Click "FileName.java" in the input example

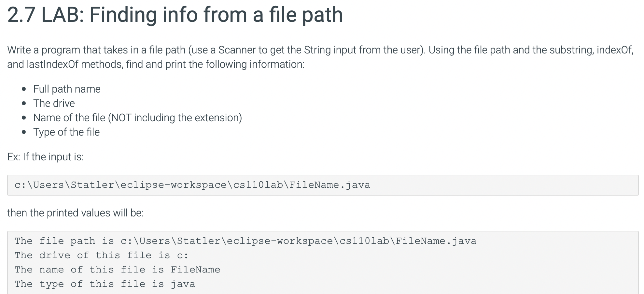click(330, 185)
